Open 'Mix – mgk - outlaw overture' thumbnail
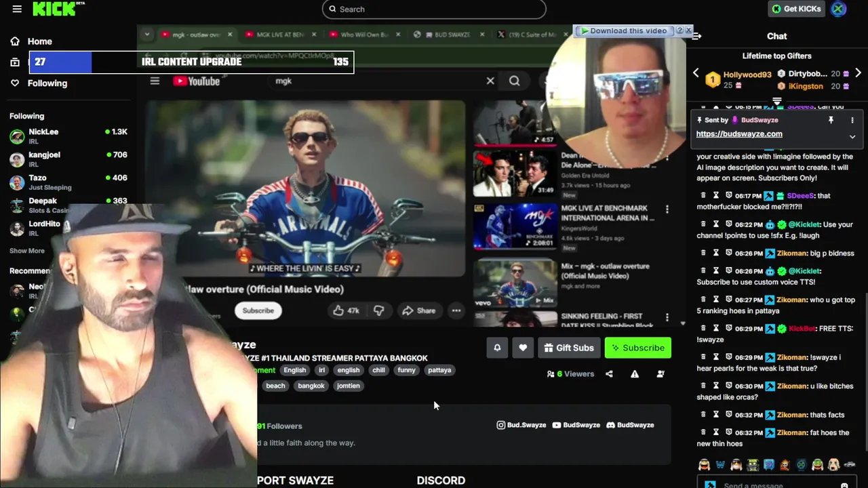 click(515, 283)
